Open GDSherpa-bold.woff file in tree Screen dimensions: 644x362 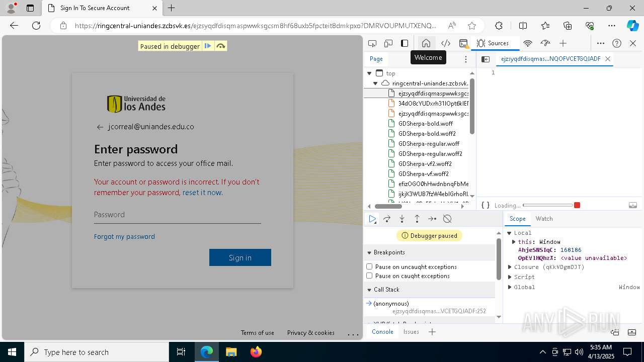point(425,124)
